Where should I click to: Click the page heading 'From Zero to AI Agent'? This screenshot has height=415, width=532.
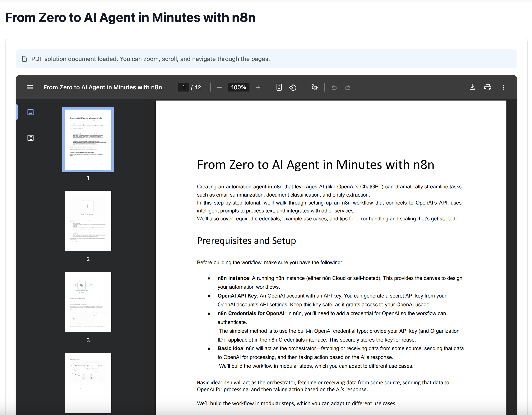(x=130, y=18)
